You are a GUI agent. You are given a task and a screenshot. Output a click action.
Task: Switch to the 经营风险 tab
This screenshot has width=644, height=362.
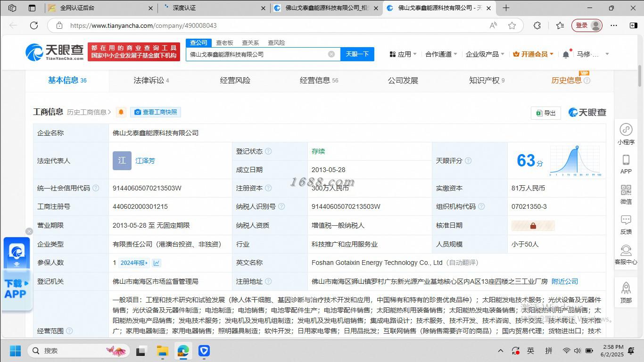[235, 81]
